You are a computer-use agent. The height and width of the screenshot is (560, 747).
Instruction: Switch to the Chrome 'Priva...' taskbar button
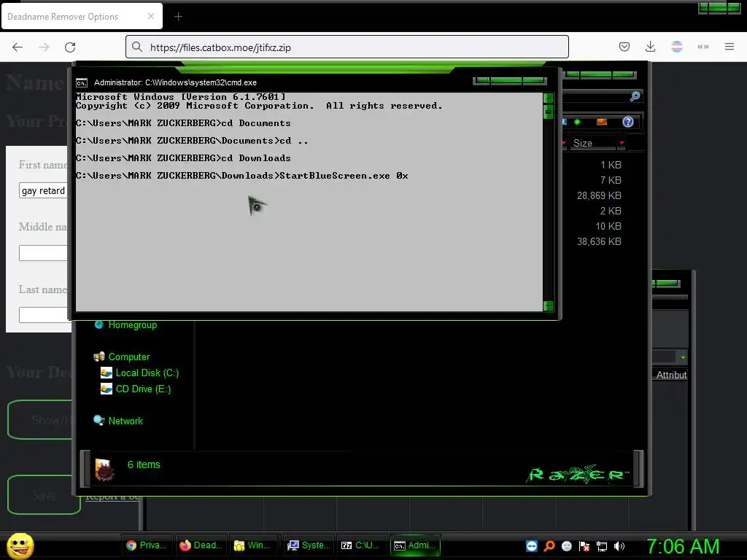pyautogui.click(x=146, y=545)
